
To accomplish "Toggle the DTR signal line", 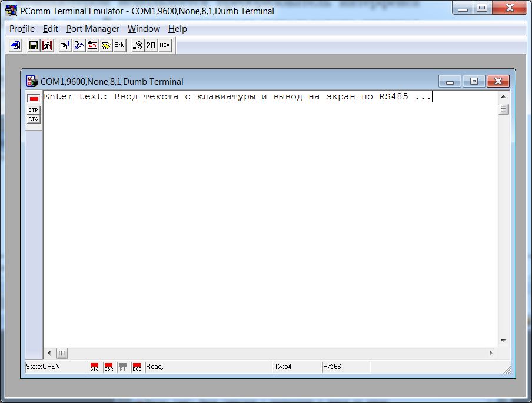I will click(x=34, y=110).
